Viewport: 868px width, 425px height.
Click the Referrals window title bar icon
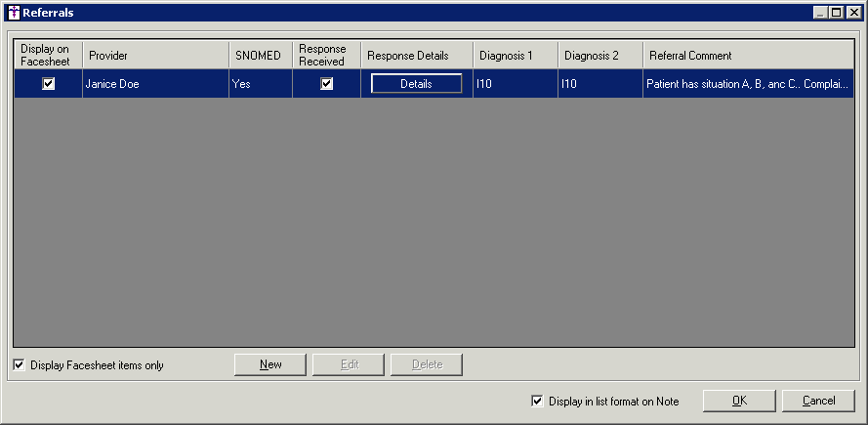(13, 13)
